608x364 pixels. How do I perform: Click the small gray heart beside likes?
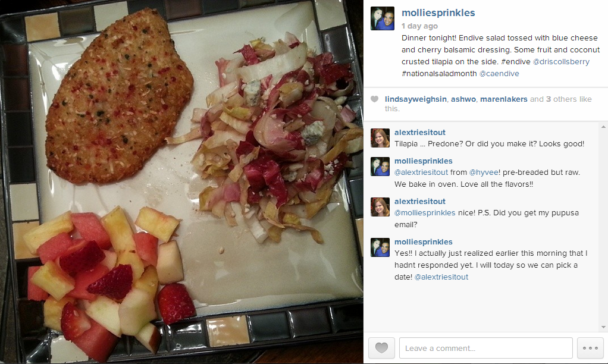pyautogui.click(x=375, y=99)
